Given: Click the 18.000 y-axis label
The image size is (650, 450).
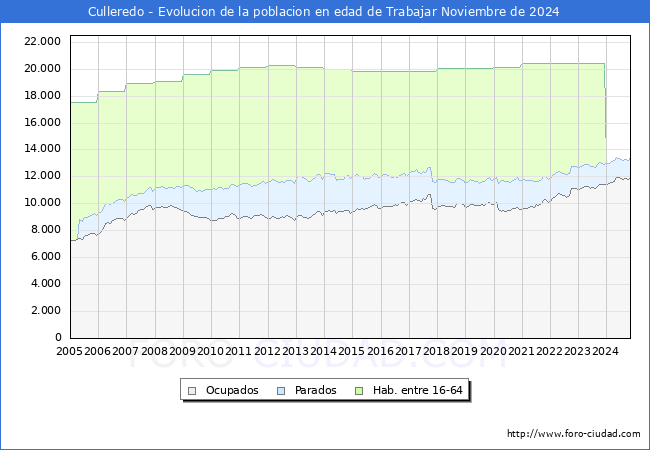Looking at the screenshot, I should pyautogui.click(x=42, y=95).
